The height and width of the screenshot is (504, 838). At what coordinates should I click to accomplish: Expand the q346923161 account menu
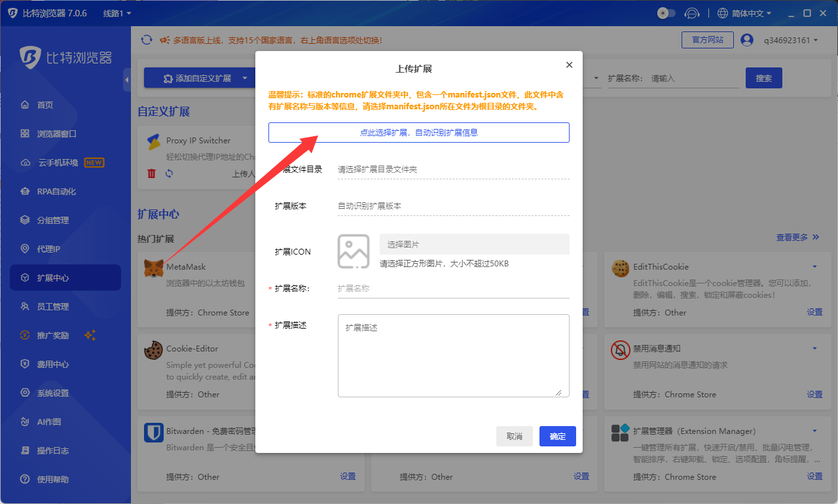[x=791, y=40]
